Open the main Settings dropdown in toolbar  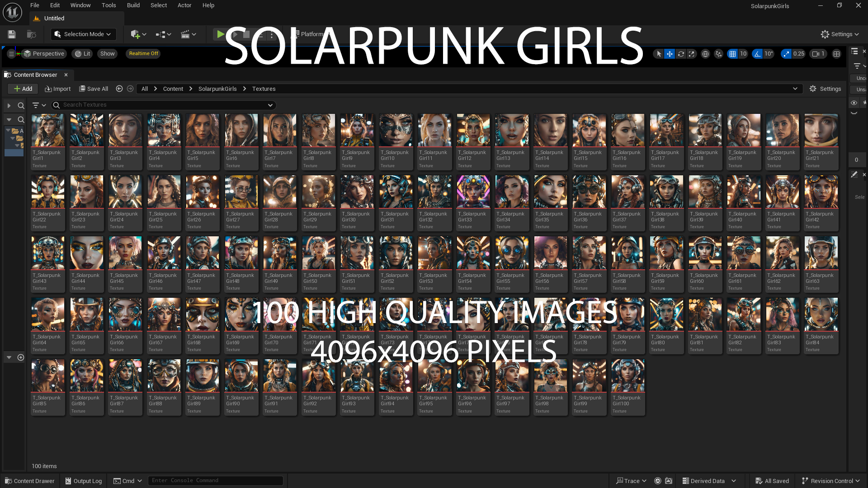pos(840,34)
